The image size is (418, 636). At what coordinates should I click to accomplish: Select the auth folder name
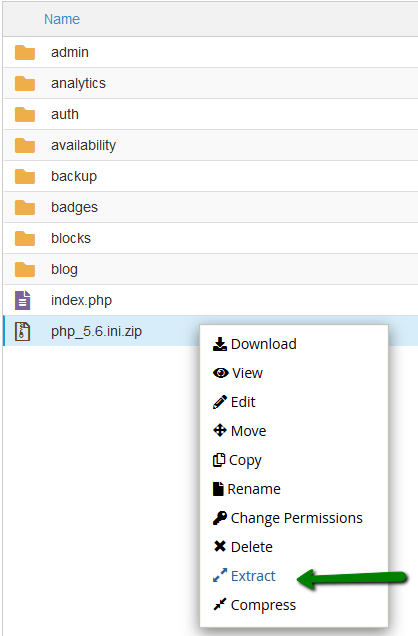pyautogui.click(x=65, y=114)
